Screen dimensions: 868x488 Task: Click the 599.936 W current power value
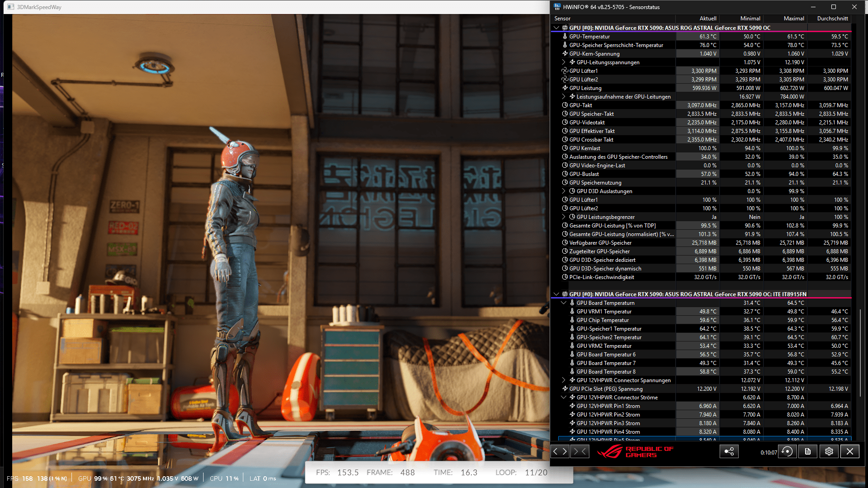(704, 88)
